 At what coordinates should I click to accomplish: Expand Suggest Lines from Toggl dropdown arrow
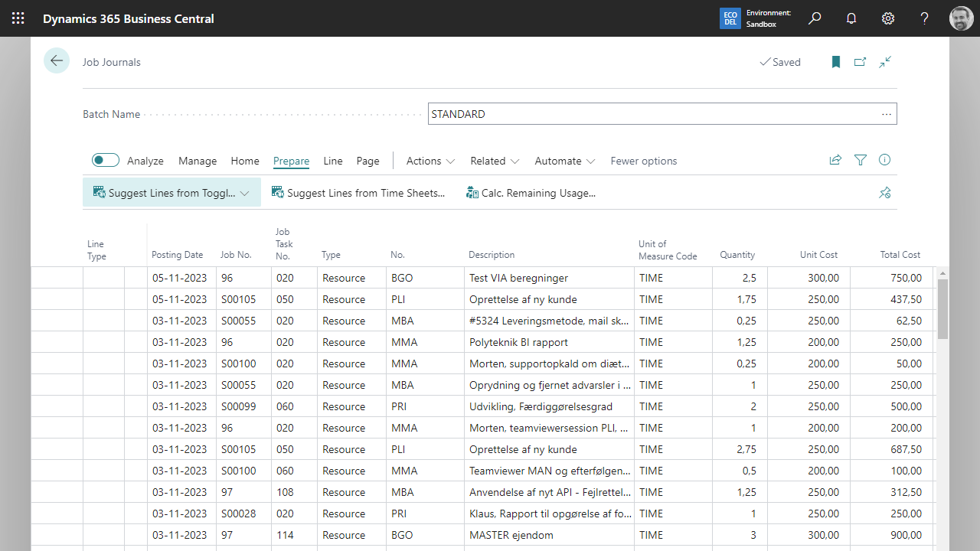pos(245,193)
